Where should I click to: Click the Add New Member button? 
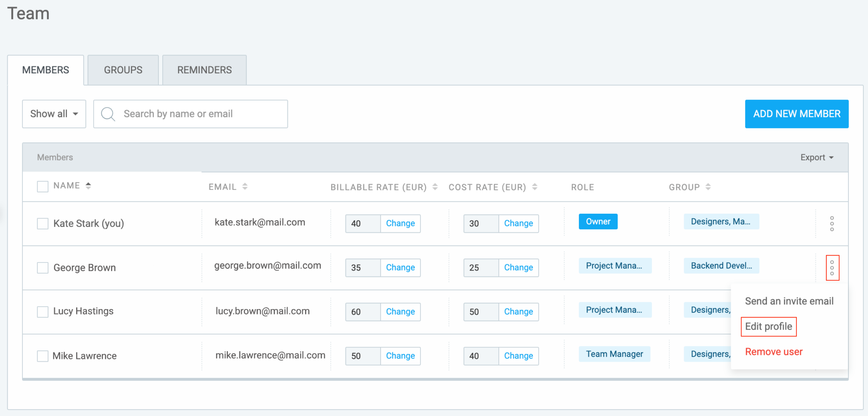796,114
